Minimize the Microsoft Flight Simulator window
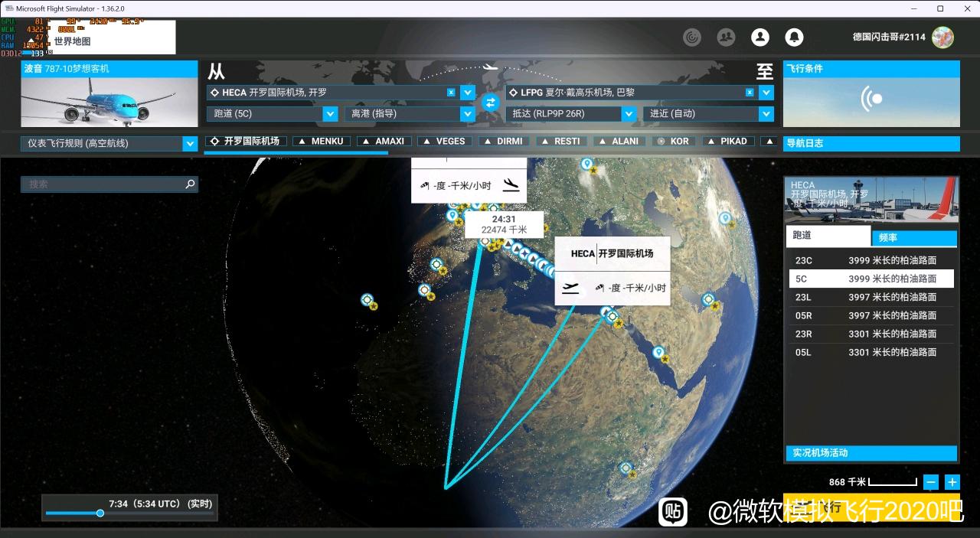Image resolution: width=980 pixels, height=538 pixels. (914, 8)
